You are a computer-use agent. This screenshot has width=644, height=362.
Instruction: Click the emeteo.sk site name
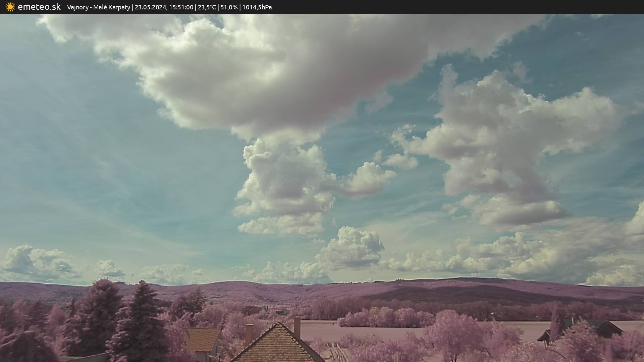(x=39, y=7)
